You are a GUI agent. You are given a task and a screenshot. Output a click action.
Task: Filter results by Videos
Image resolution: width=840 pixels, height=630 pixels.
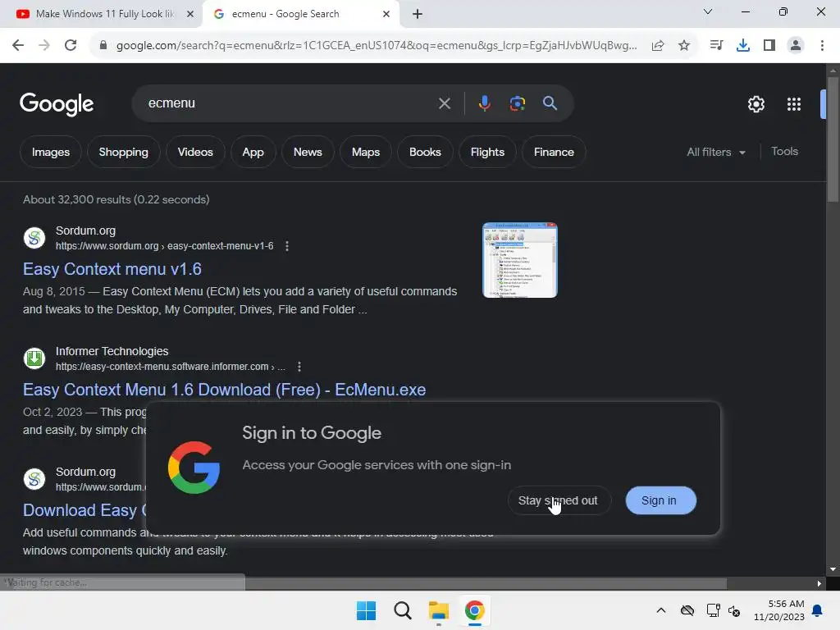[x=195, y=152]
